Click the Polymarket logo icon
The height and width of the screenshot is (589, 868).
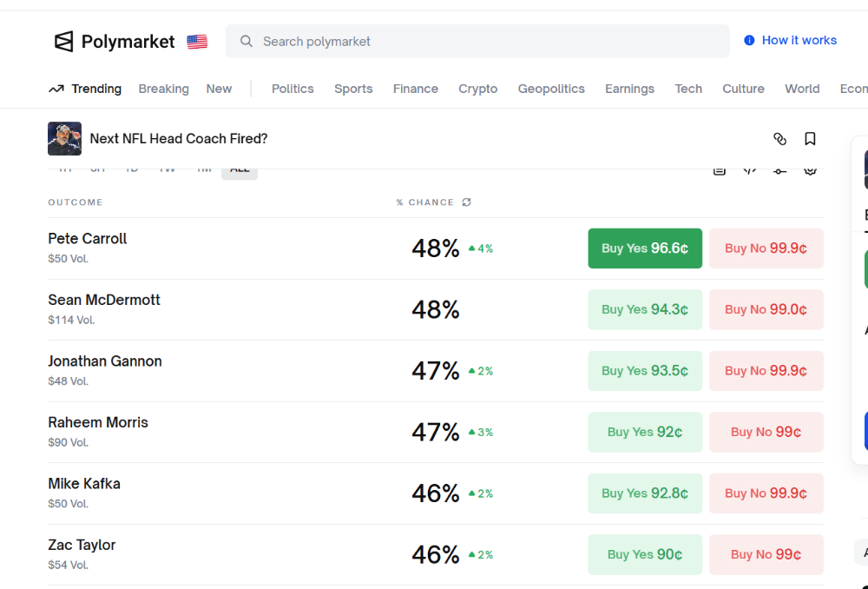(64, 41)
